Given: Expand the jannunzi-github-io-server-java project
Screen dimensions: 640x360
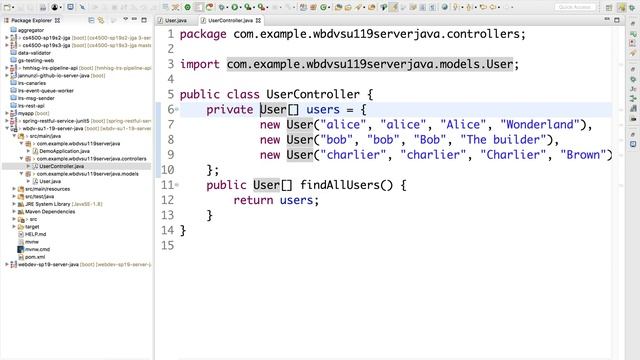Looking at the screenshot, I should coord(7,76).
